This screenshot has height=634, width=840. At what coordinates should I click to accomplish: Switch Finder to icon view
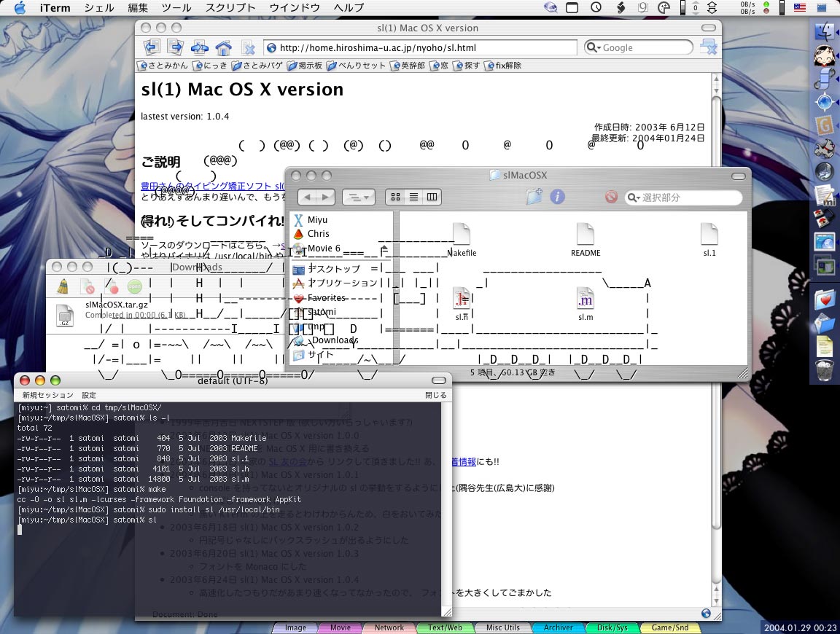(395, 197)
